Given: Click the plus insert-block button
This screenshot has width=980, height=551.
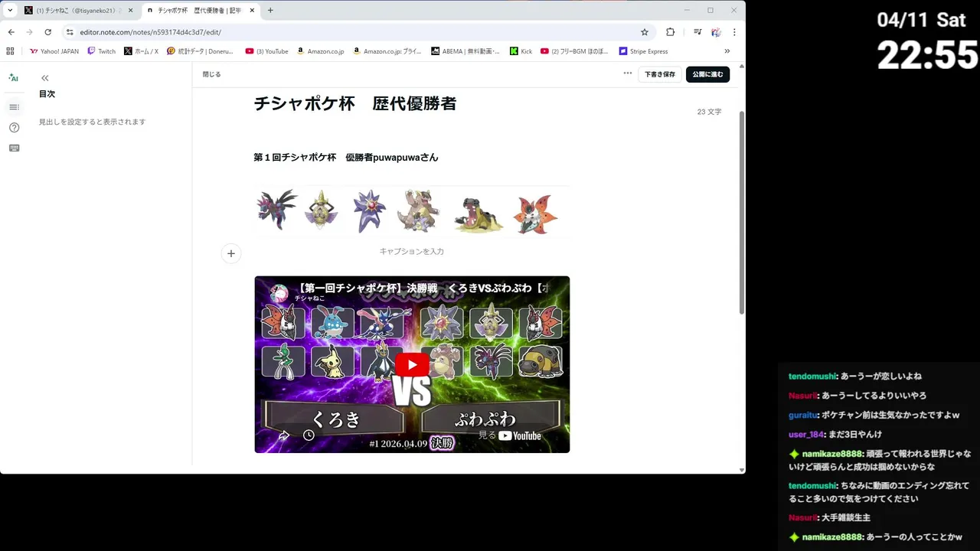Looking at the screenshot, I should click(231, 253).
